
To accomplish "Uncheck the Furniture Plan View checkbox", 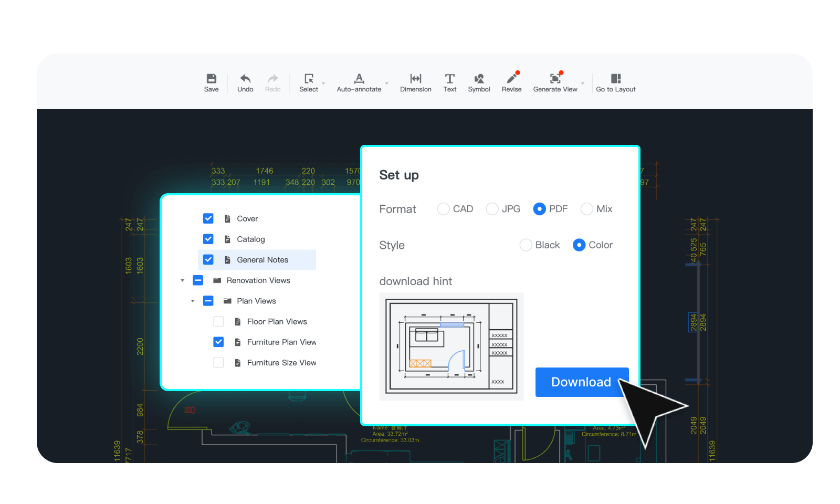I will [x=218, y=342].
